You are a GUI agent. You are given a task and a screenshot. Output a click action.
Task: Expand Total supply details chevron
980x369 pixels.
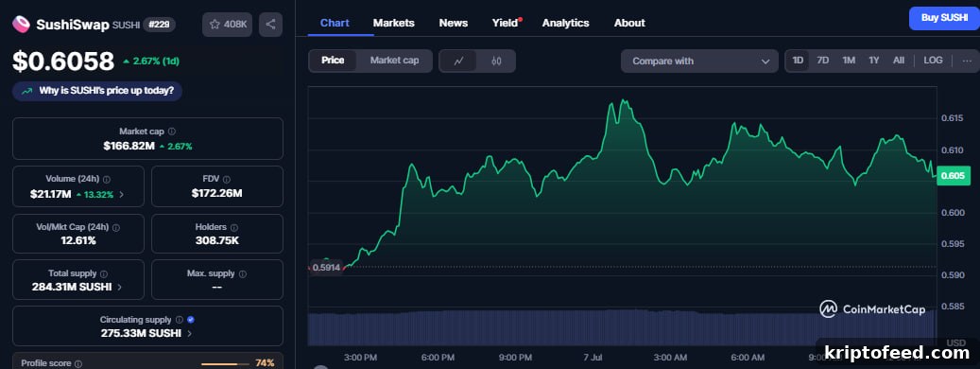pos(119,287)
